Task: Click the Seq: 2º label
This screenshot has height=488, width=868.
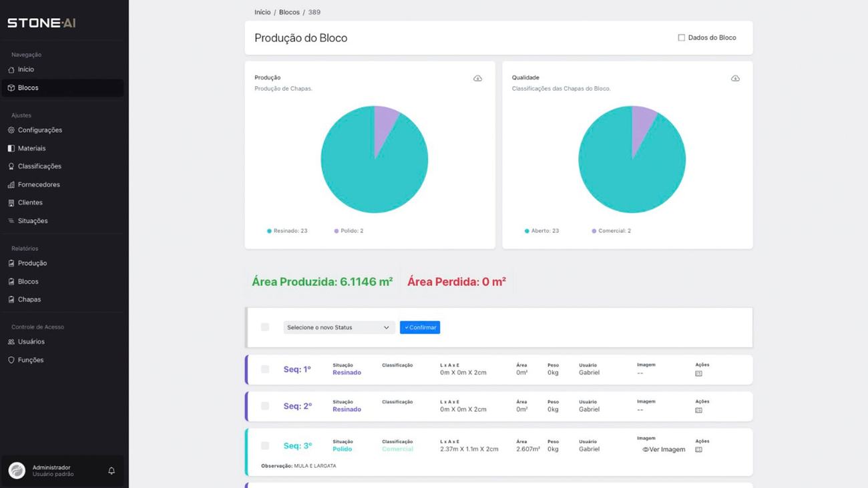Action: 297,406
